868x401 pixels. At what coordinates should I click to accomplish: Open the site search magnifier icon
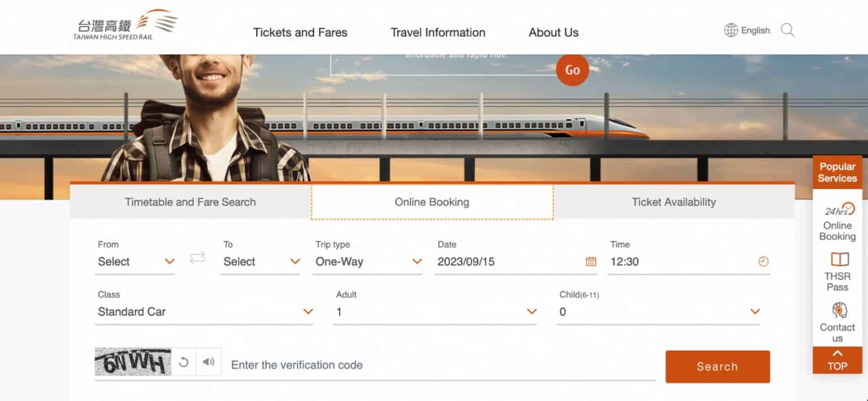coord(788,30)
